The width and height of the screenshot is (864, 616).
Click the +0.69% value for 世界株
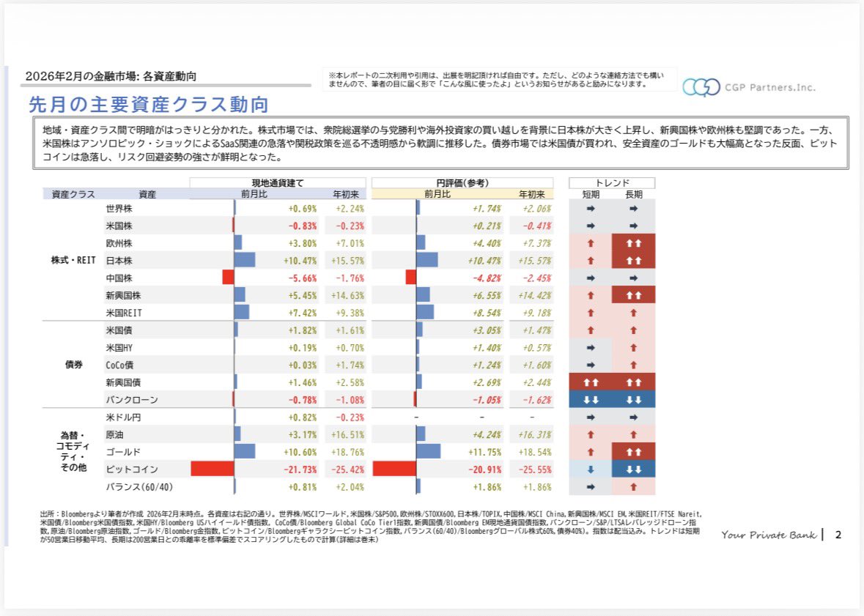[303, 209]
